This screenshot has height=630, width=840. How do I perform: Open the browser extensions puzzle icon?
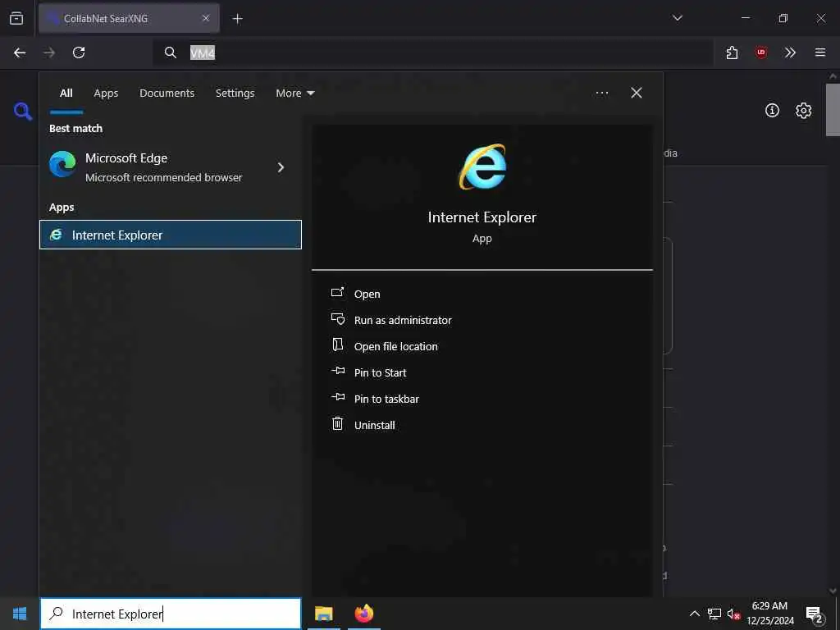(732, 52)
